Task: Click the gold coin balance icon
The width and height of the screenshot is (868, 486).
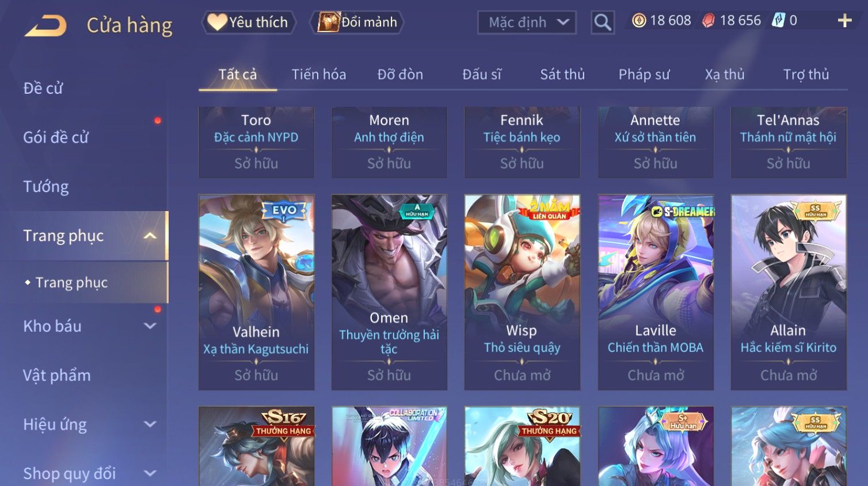Action: [639, 21]
